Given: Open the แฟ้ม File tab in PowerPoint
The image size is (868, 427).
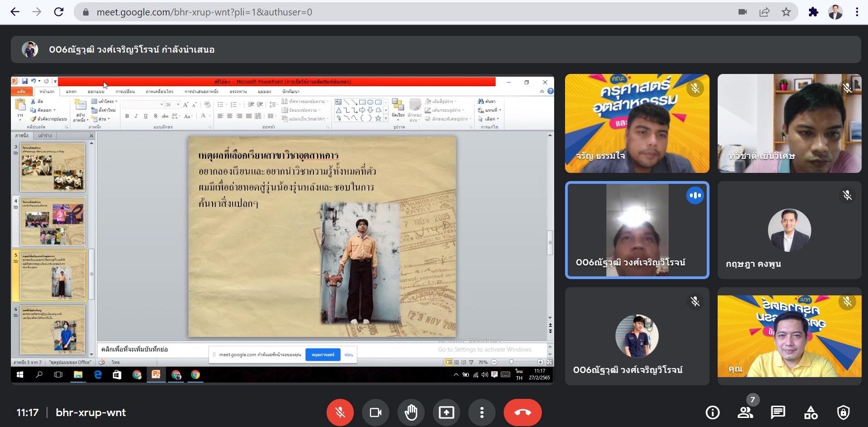Looking at the screenshot, I should pos(21,91).
